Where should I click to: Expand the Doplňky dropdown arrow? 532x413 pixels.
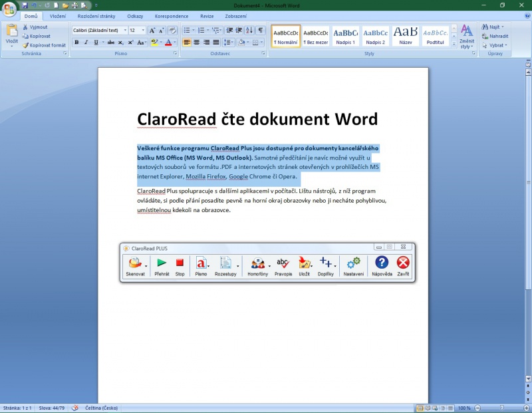[x=335, y=267]
